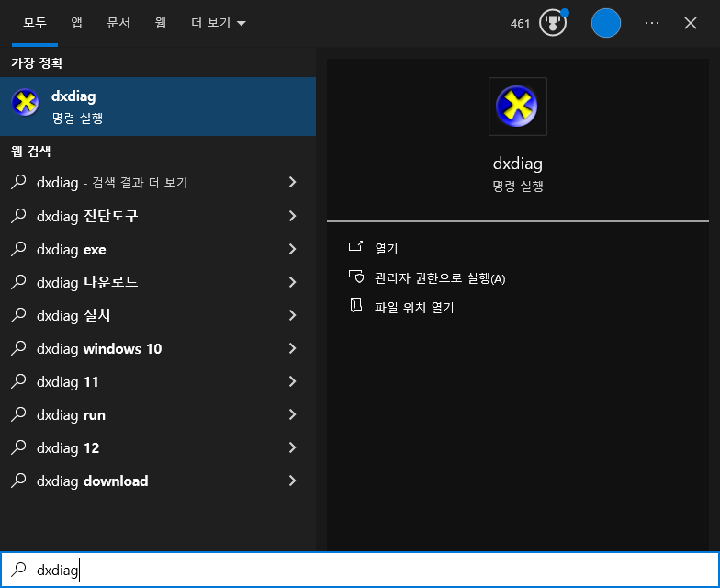Click the shield icon for 관리자 권한으로 실행
Image resolution: width=720 pixels, height=588 pixels.
click(x=356, y=277)
